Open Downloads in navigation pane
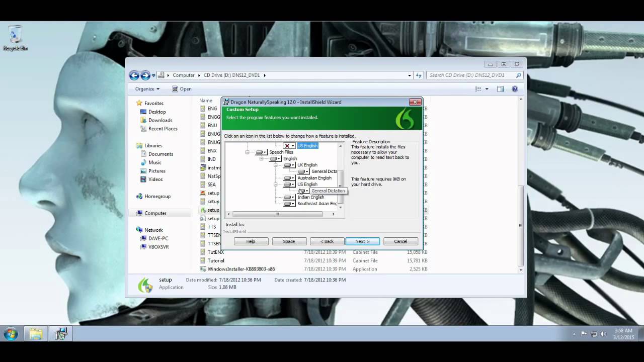 pyautogui.click(x=160, y=120)
